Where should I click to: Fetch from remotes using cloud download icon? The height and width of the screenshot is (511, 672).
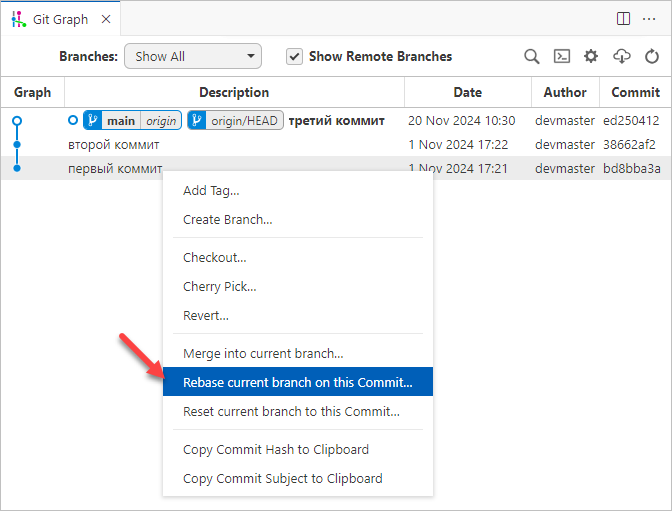(x=621, y=57)
